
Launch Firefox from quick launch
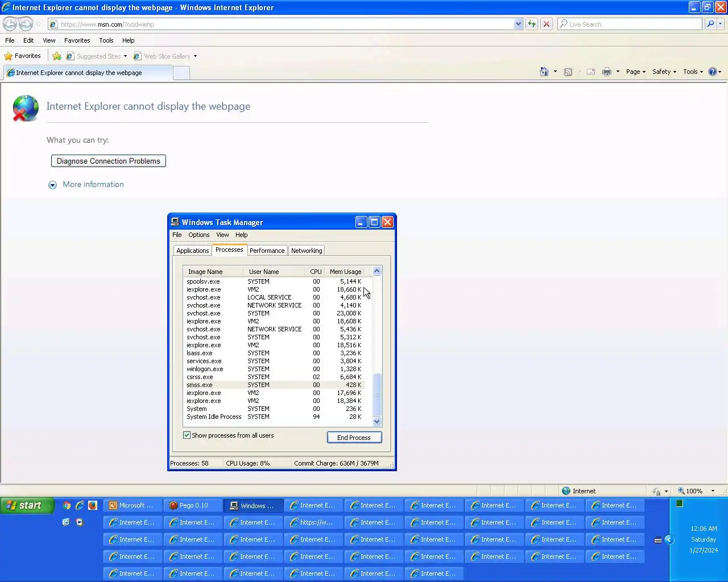93,505
